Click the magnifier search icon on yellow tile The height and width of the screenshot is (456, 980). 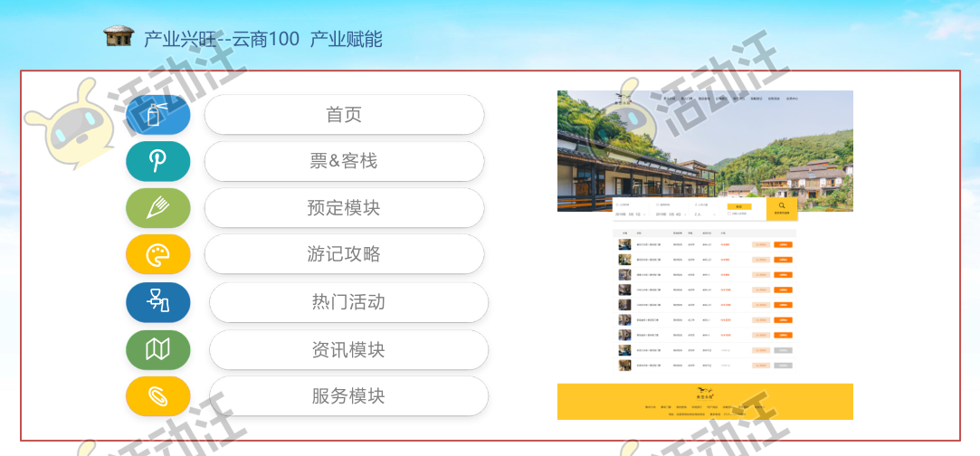[782, 206]
